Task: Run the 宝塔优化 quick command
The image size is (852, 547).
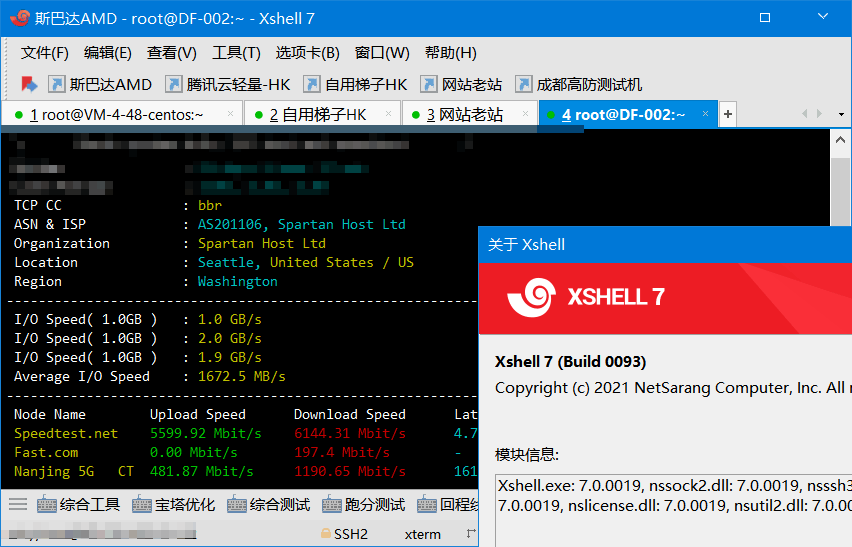Action: [174, 505]
